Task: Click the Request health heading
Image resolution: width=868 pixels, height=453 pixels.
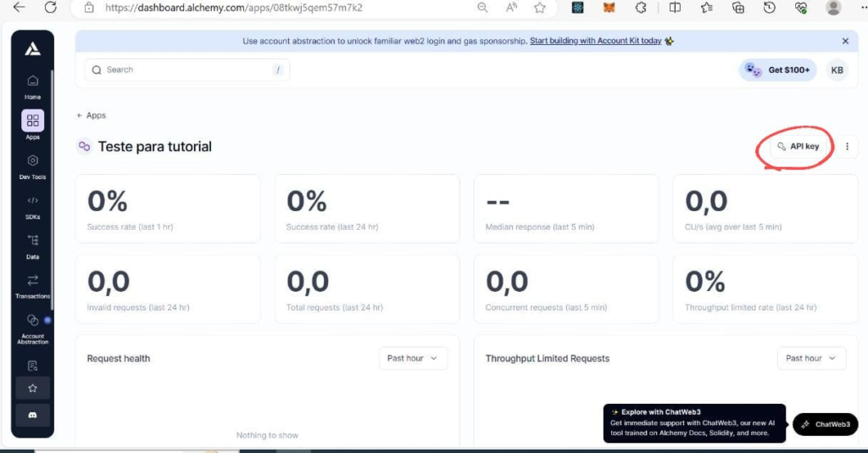Action: click(119, 358)
